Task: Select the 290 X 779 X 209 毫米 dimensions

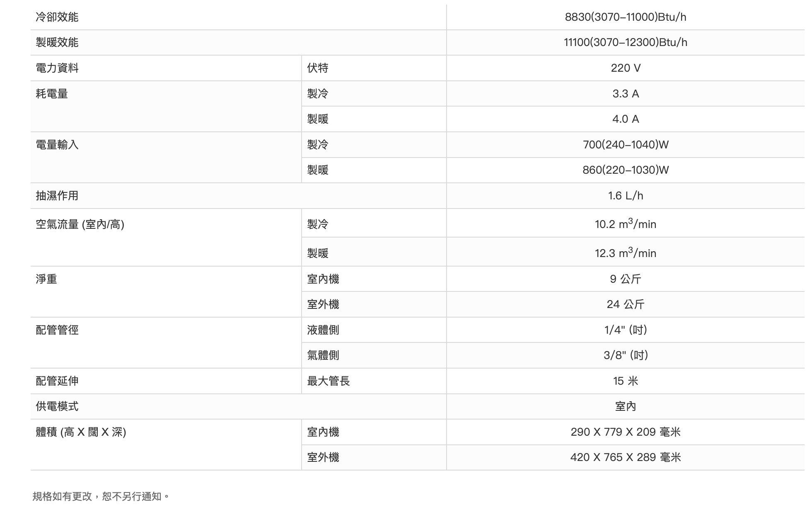Action: tap(625, 432)
